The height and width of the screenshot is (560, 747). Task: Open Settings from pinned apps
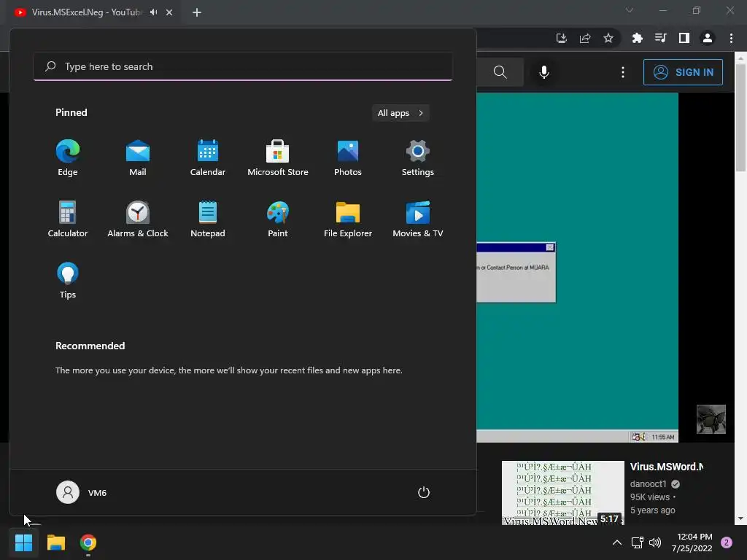418,157
